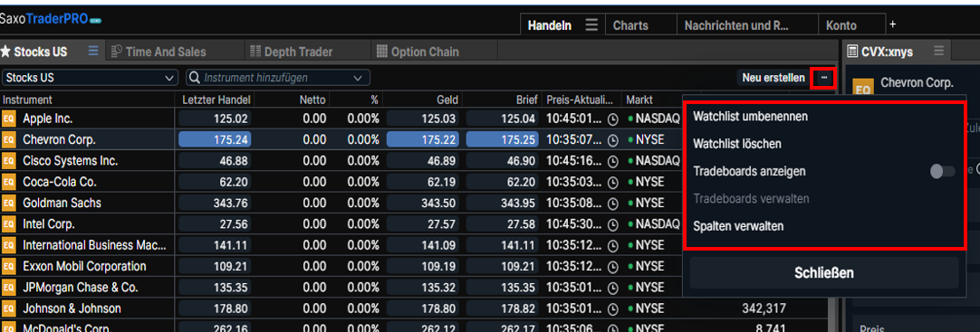Click the Instrument hinzufügen search field
This screenshot has height=332, width=980.
277,78
